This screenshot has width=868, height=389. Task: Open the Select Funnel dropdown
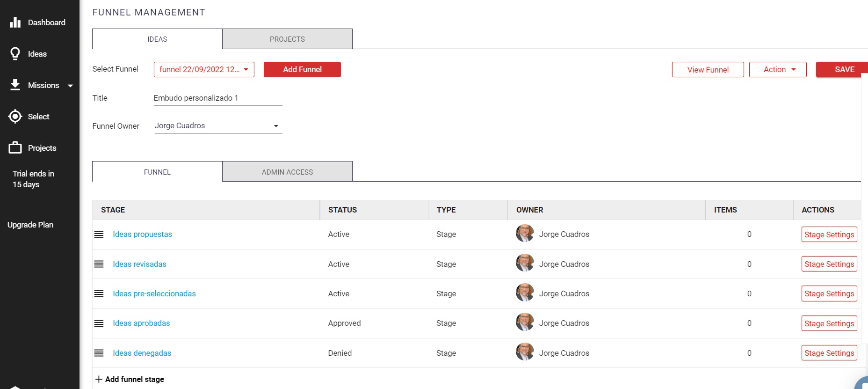point(204,69)
